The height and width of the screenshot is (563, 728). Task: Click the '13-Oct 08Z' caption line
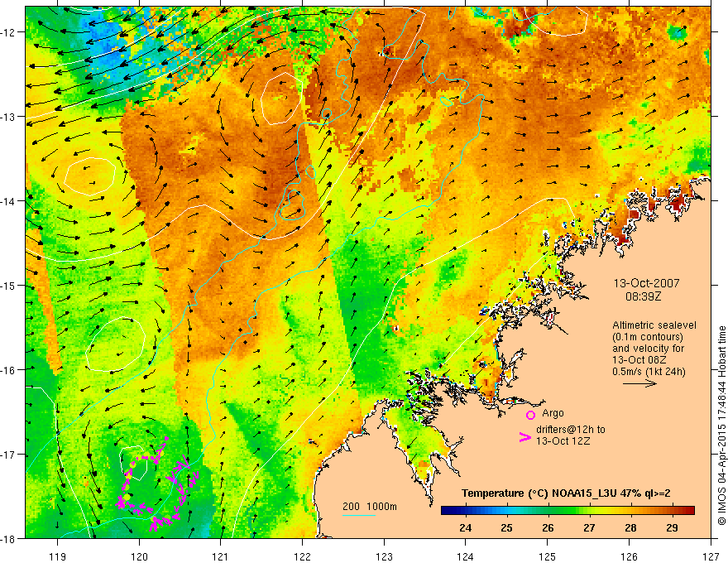[x=637, y=359]
